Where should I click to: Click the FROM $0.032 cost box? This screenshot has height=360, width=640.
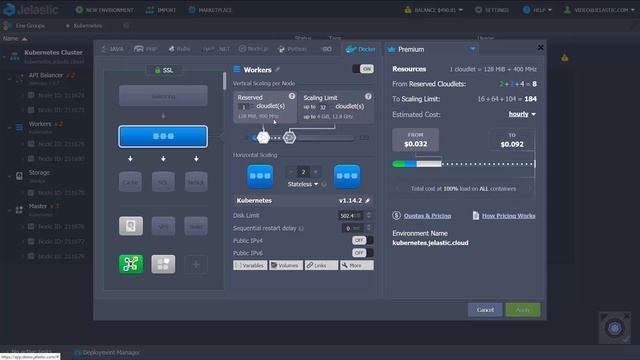[x=416, y=140]
